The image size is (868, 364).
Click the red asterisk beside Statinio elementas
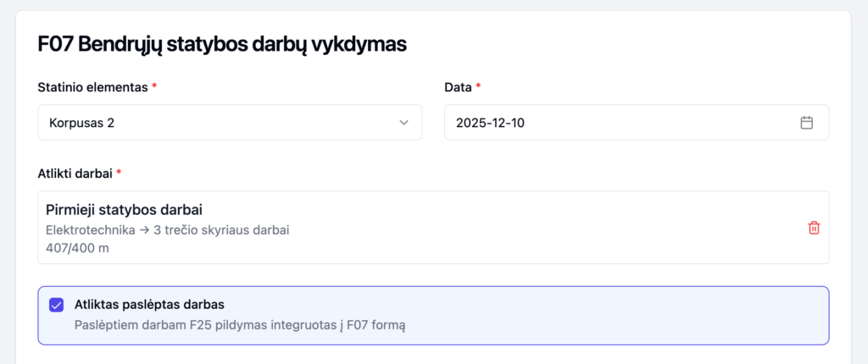pyautogui.click(x=154, y=87)
